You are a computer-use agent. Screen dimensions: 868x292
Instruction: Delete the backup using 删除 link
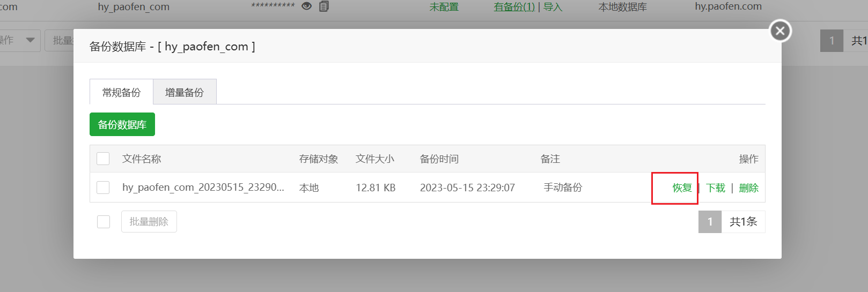(x=748, y=188)
